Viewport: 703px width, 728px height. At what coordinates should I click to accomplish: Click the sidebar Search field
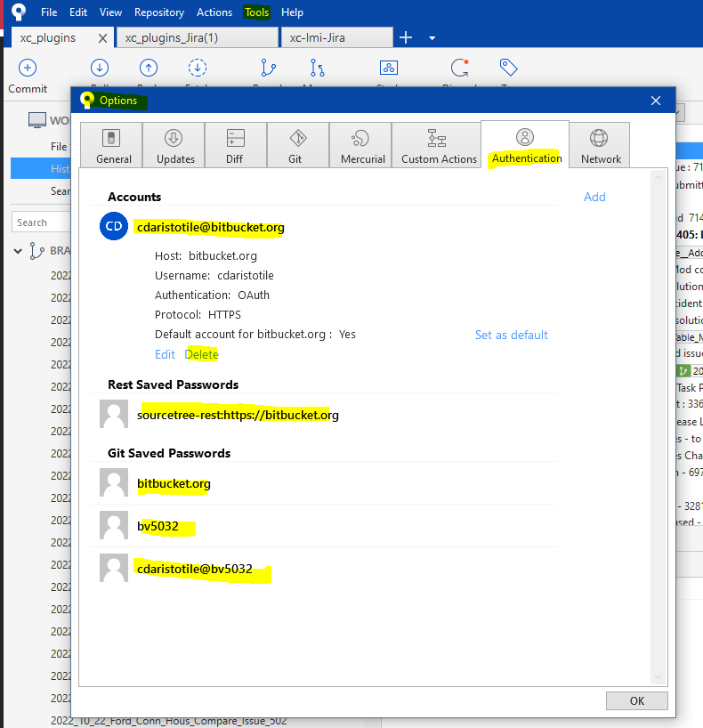(41, 222)
